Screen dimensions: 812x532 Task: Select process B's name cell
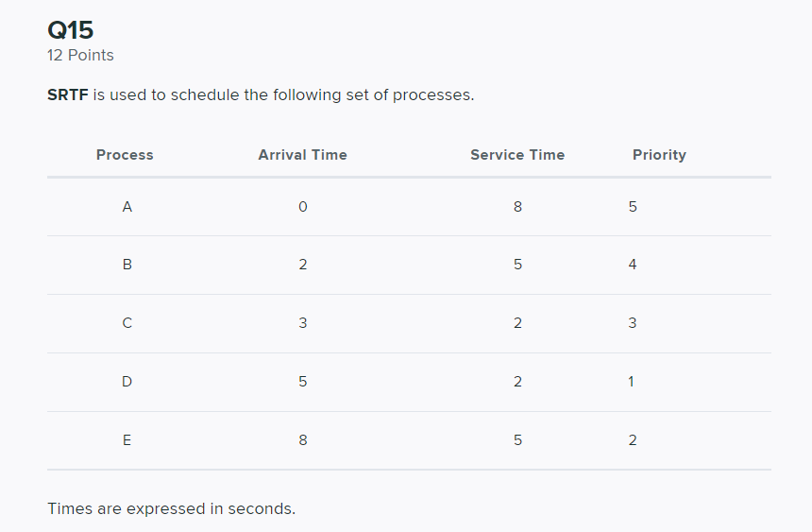point(127,265)
